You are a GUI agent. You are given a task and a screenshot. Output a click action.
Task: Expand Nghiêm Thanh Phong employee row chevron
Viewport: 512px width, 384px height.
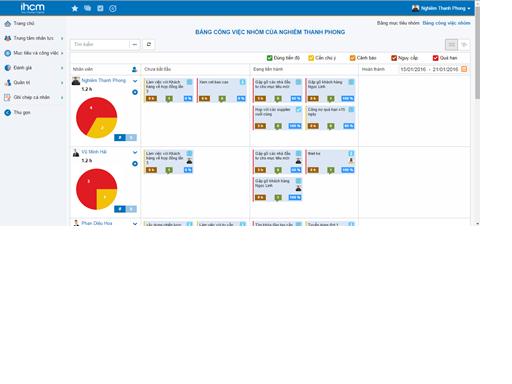tap(135, 81)
